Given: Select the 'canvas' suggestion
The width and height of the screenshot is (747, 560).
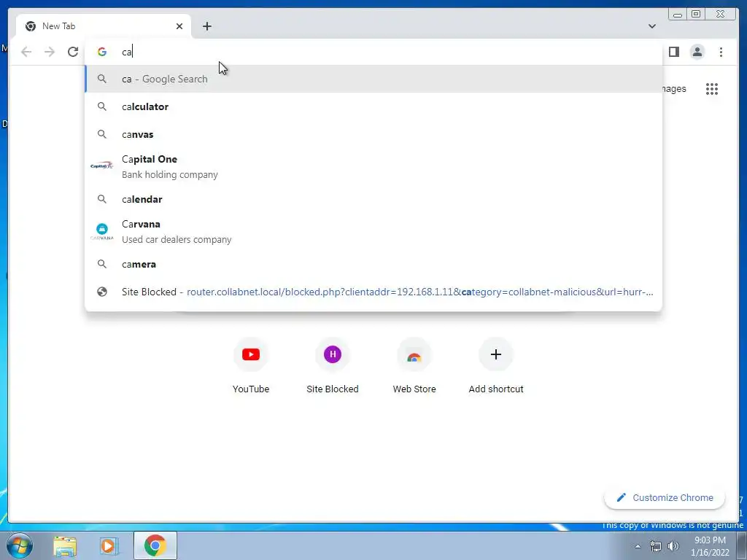Looking at the screenshot, I should (373, 134).
